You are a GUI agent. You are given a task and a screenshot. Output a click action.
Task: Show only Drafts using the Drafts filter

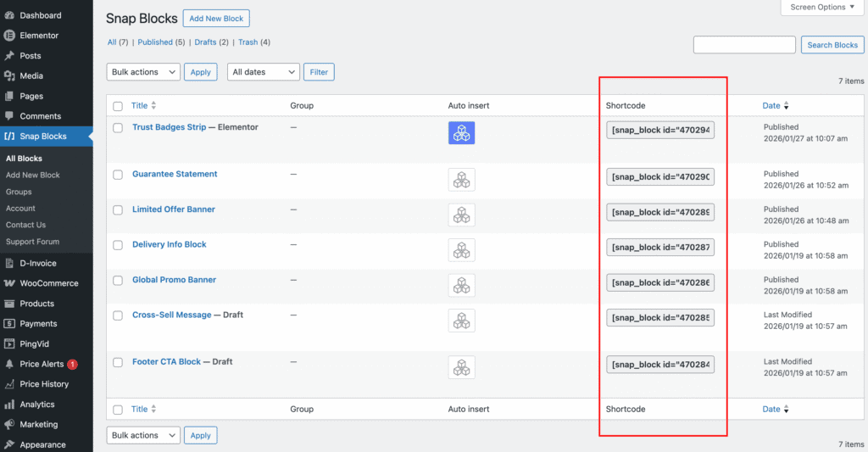[x=205, y=42]
